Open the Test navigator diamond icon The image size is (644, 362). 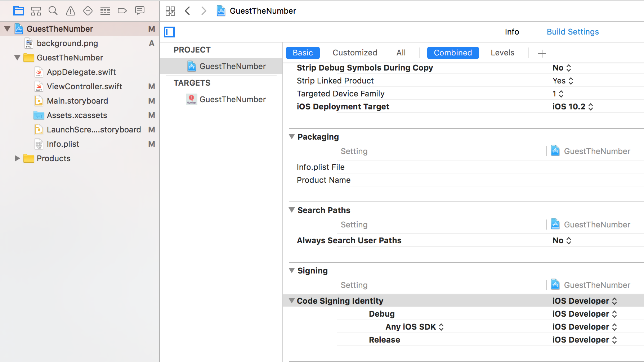88,11
